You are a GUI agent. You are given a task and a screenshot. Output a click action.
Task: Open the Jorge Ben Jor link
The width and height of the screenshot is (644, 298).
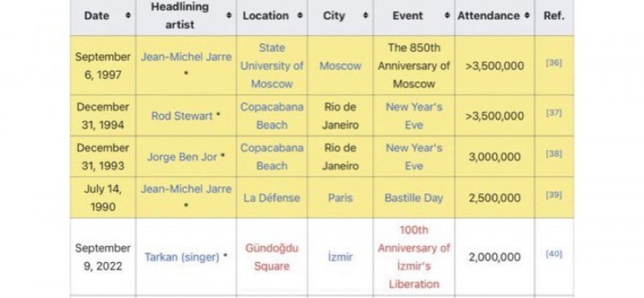tap(182, 156)
